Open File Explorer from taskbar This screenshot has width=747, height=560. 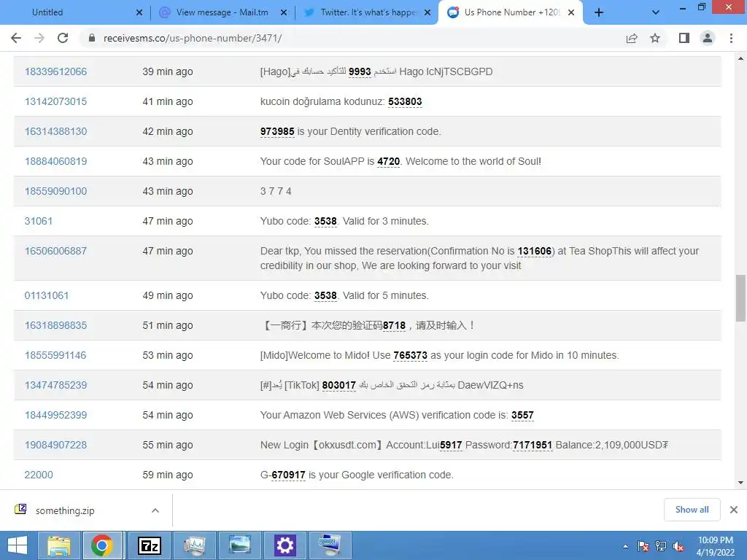(x=59, y=545)
